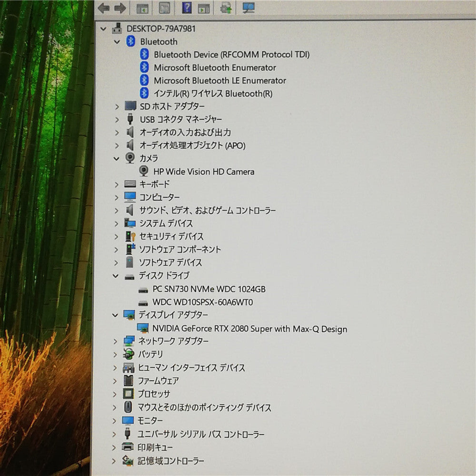Expand the コンピューター category
Screen dimensions: 476x476
117,198
